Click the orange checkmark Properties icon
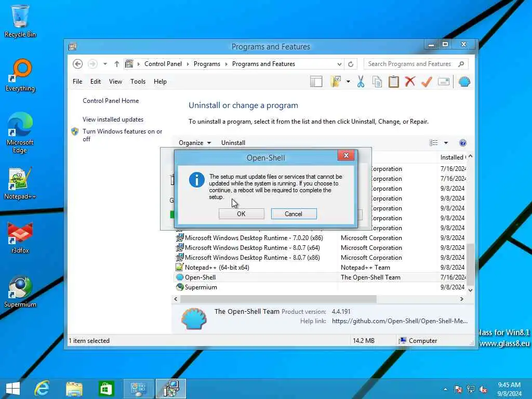Image resolution: width=532 pixels, height=399 pixels. tap(427, 82)
